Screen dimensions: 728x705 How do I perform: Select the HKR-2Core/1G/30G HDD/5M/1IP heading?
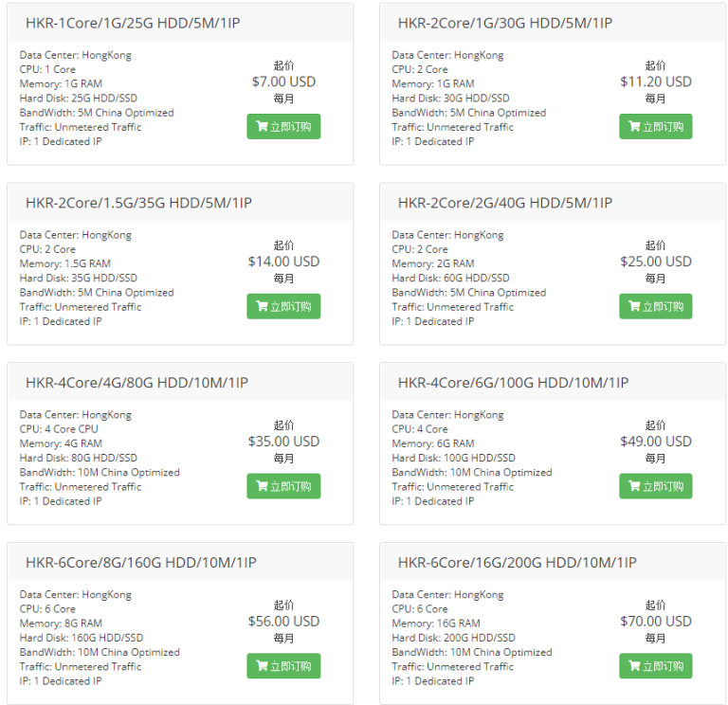[x=505, y=23]
